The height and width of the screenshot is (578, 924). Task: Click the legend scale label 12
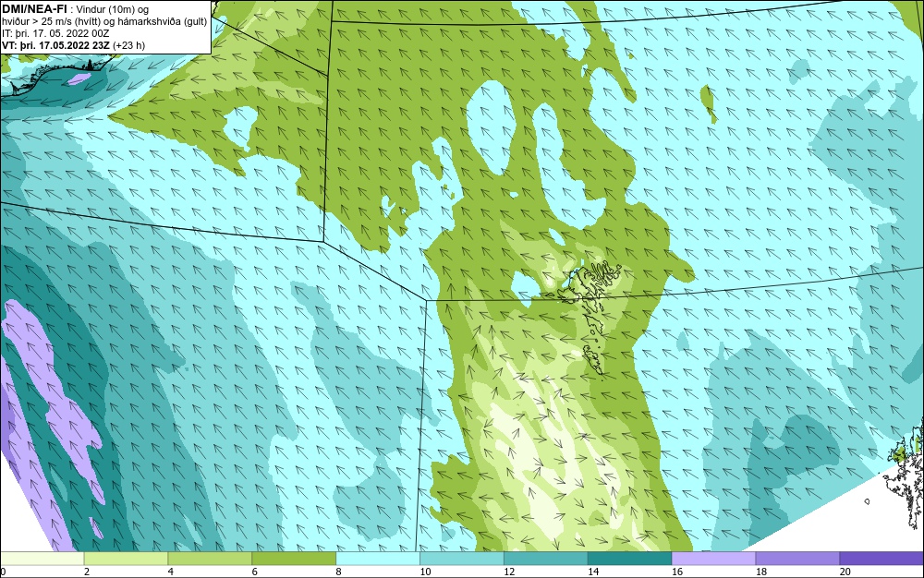pyautogui.click(x=509, y=572)
